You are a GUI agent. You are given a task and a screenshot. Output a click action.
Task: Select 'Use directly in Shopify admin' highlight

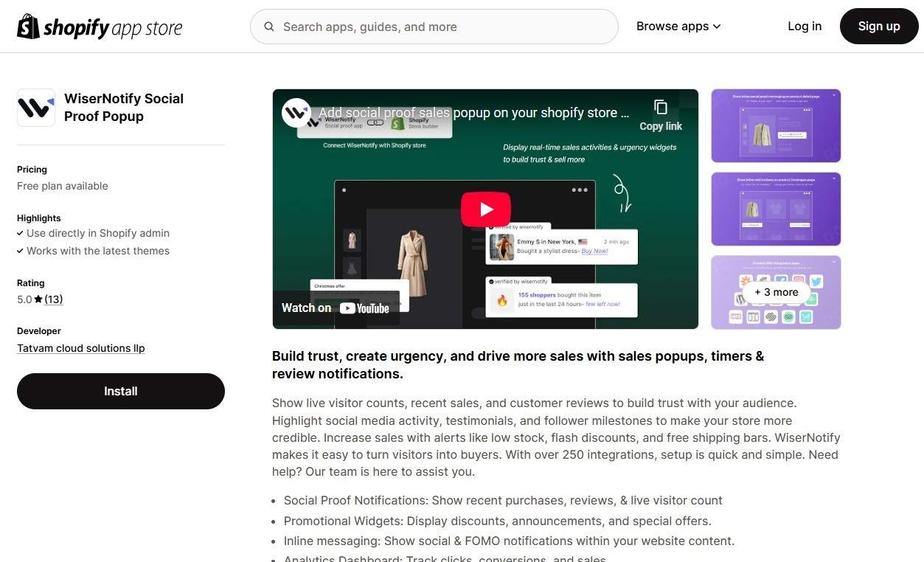(98, 233)
